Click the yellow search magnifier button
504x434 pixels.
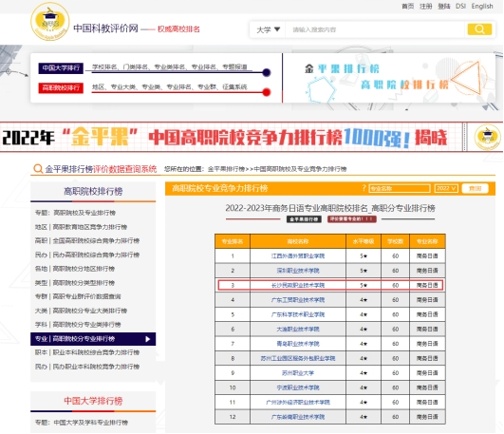[479, 29]
